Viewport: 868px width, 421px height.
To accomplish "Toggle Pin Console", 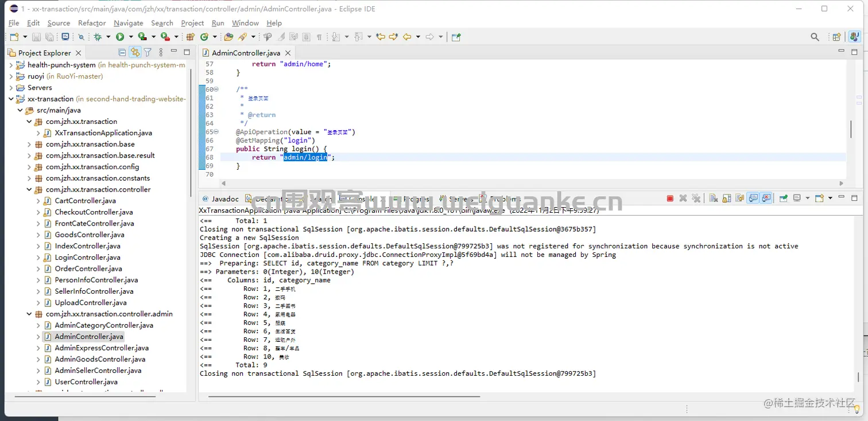I will pyautogui.click(x=783, y=198).
